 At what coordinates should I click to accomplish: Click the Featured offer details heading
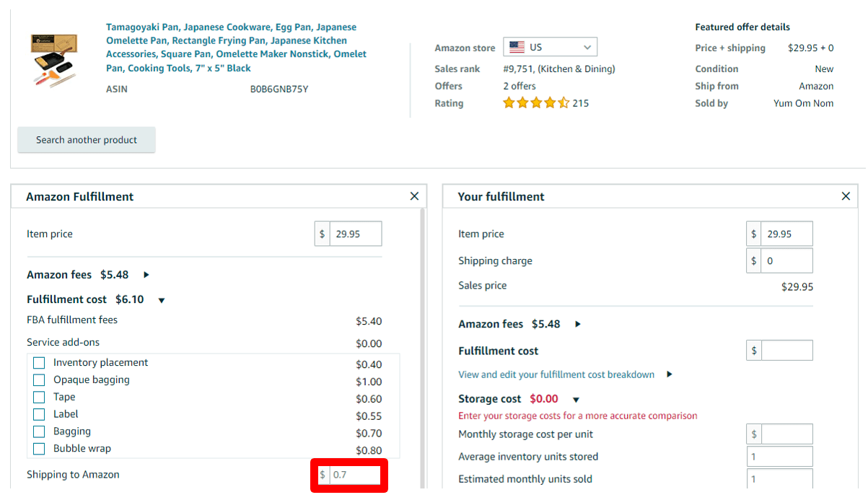point(742,27)
